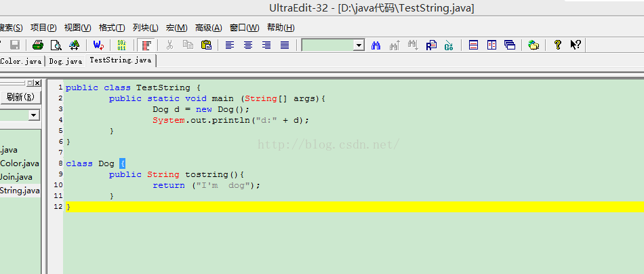Click the Cut scissors icon
This screenshot has width=644, height=274.
(169, 45)
